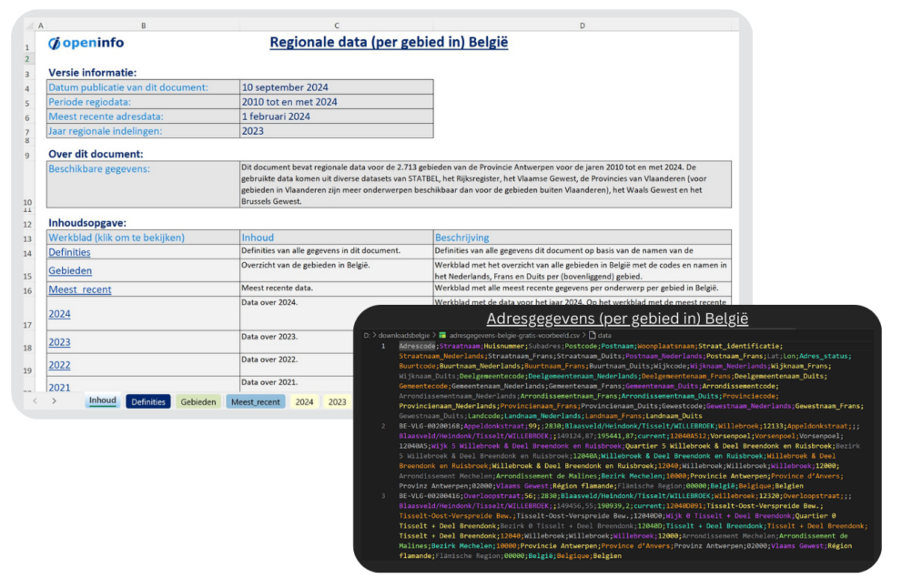Open the 2021 data sheet link

click(59, 387)
